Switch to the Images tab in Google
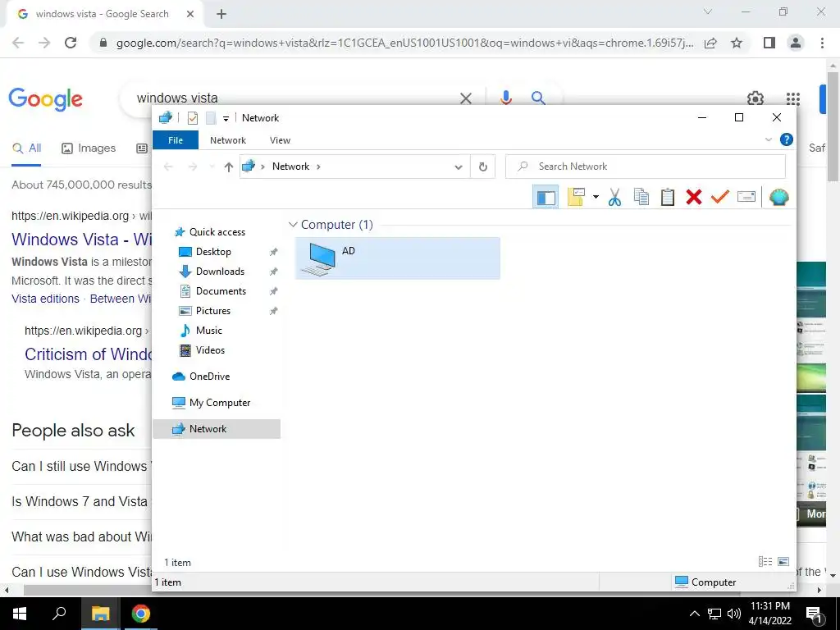This screenshot has height=630, width=840. tap(89, 148)
